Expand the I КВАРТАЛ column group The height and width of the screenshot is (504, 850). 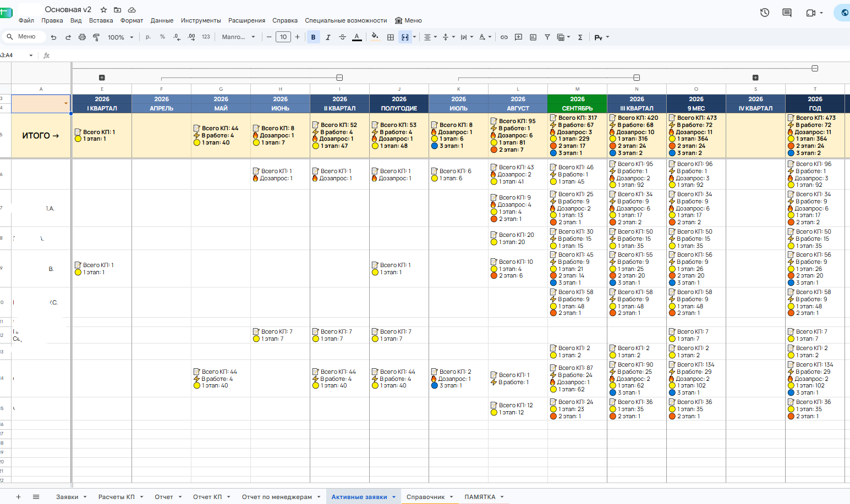102,77
